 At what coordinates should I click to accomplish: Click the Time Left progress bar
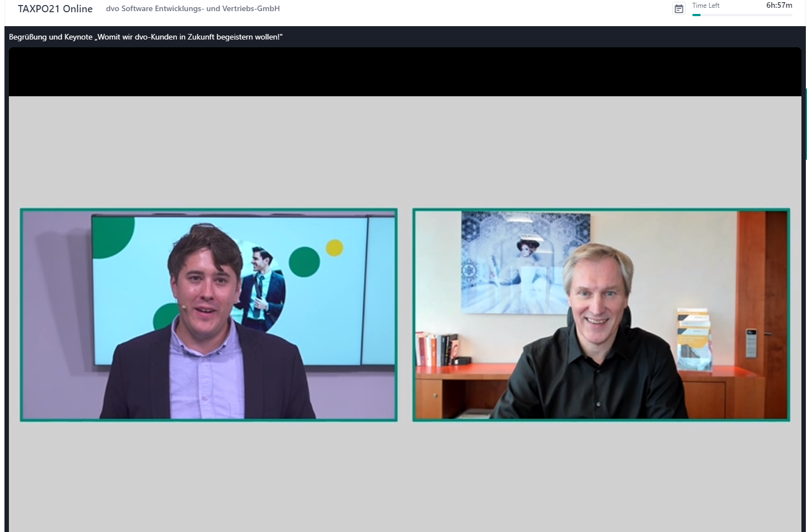pos(742,15)
